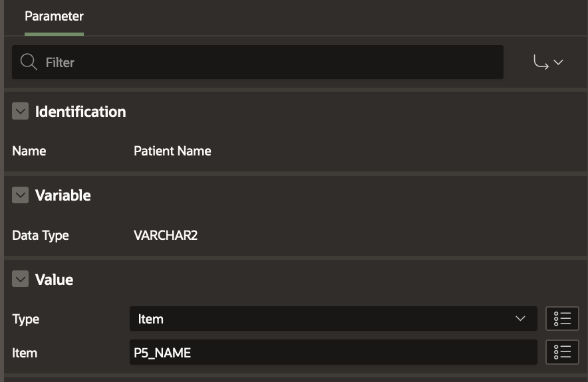
Task: Click the Name property label
Action: (x=29, y=151)
